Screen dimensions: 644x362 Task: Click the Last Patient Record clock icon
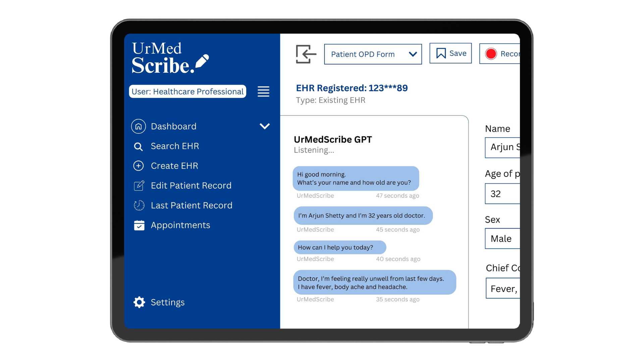pyautogui.click(x=139, y=205)
